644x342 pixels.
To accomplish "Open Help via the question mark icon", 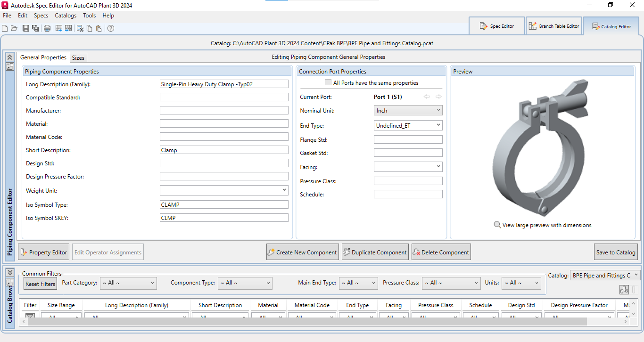I will 111,28.
